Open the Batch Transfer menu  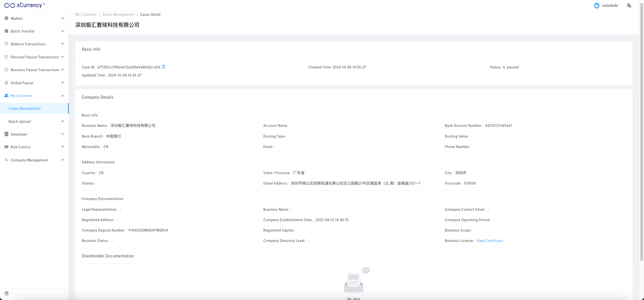[34, 31]
